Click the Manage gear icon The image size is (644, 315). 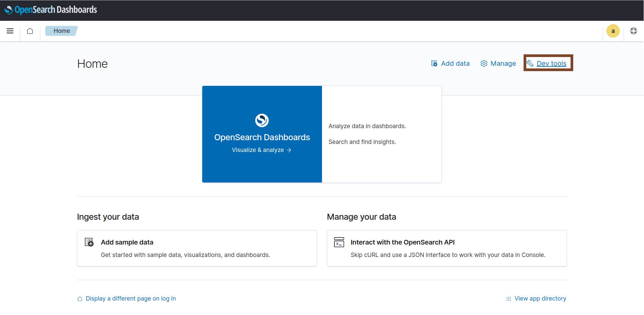point(484,63)
